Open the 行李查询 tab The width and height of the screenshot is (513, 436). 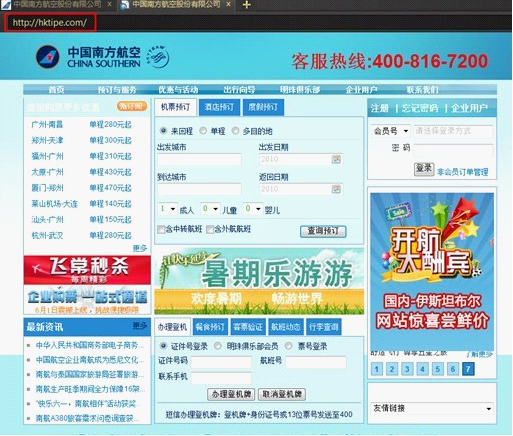click(323, 327)
